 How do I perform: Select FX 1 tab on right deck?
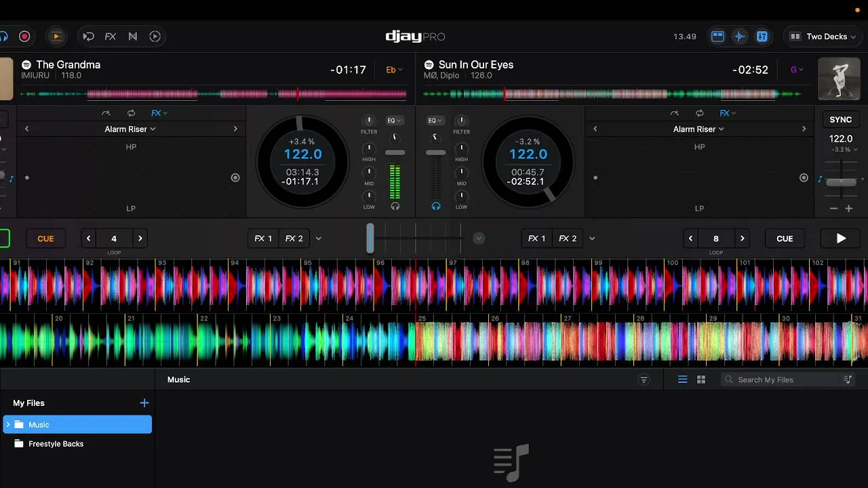tap(537, 239)
